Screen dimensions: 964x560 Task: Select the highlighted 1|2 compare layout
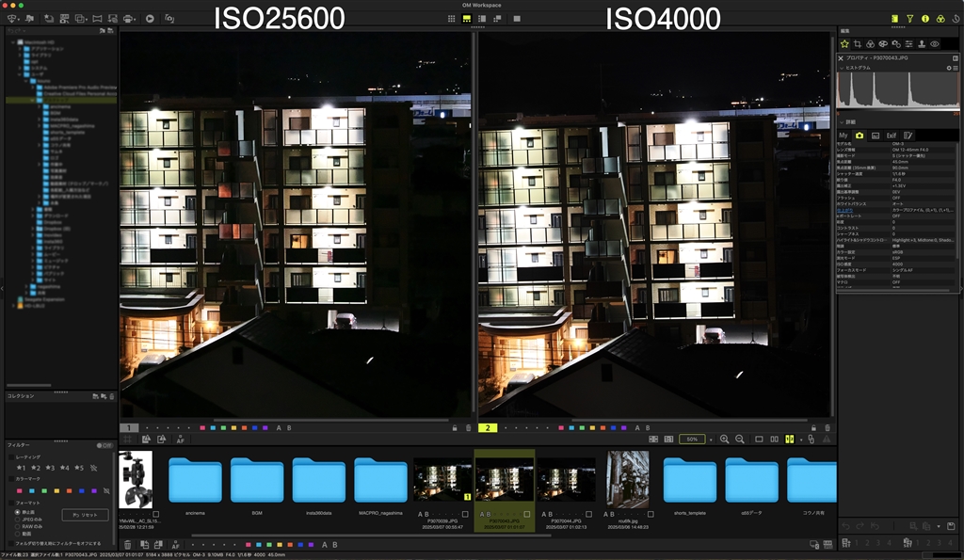click(790, 440)
